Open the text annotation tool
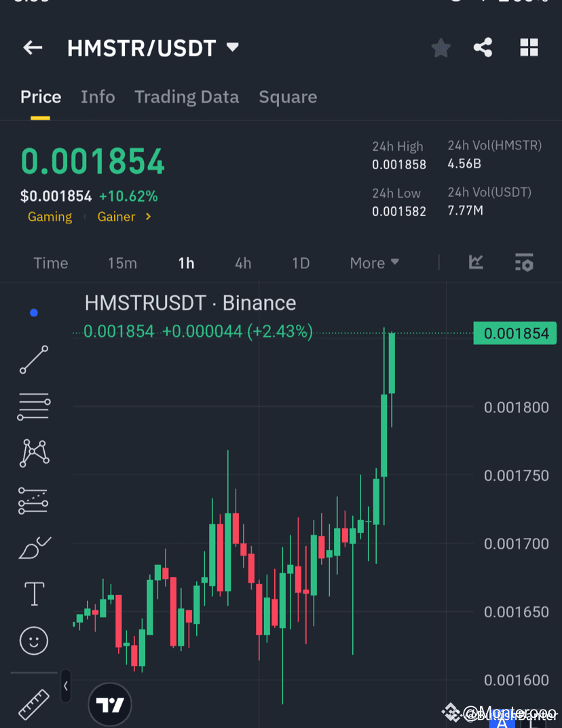562x728 pixels. click(33, 593)
